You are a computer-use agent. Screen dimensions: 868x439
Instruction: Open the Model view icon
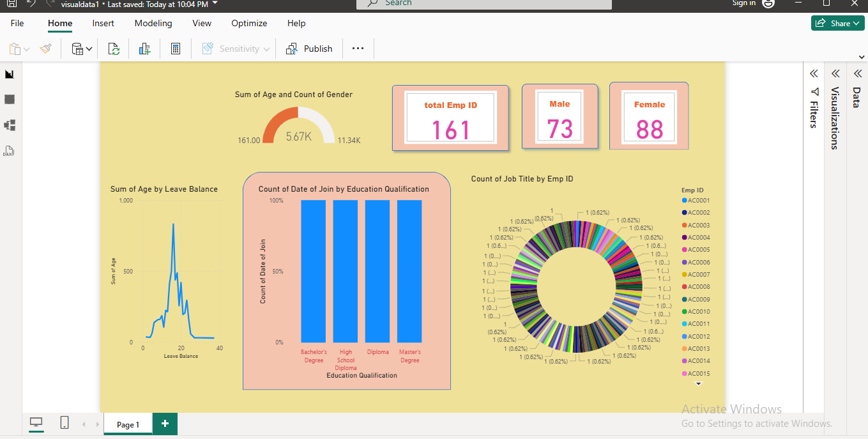(x=10, y=125)
